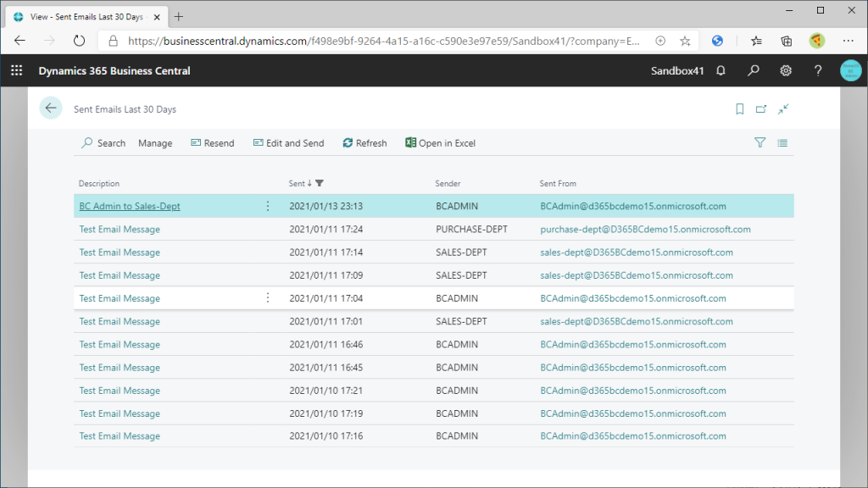Viewport: 868px width, 488px height.
Task: Open the user account avatar
Action: [850, 71]
